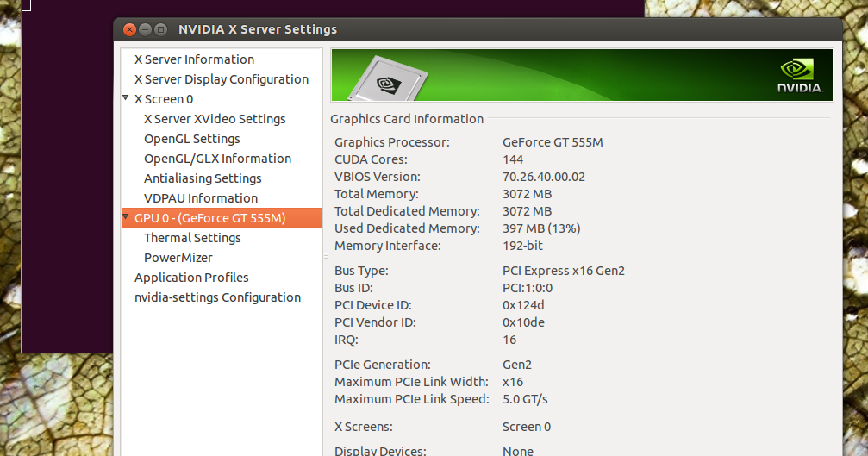
Task: Click the 'GeForce GT 555M' Graphics Processor value
Action: [x=553, y=142]
